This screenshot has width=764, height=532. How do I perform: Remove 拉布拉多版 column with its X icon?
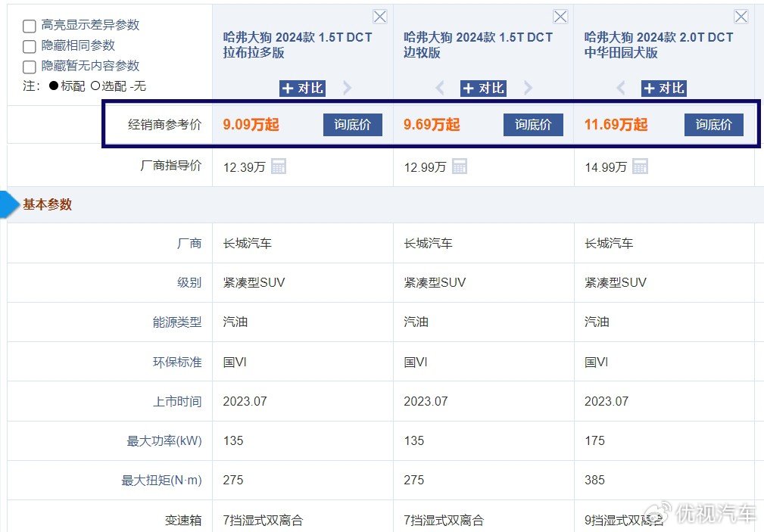(379, 17)
